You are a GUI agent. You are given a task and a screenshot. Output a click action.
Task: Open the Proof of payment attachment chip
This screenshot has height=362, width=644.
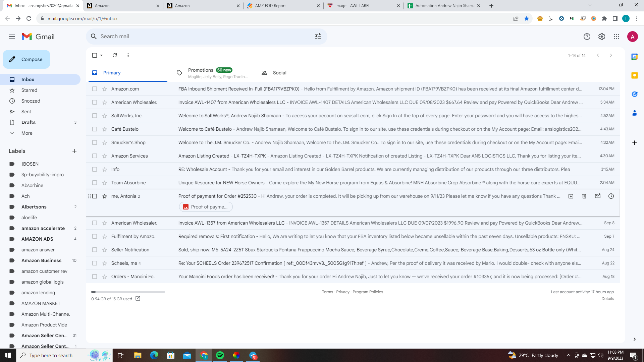(x=206, y=207)
